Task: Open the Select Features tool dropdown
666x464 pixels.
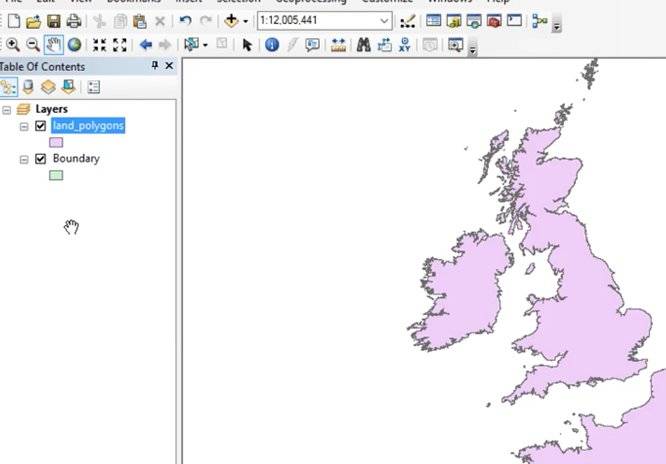Action: tap(206, 45)
